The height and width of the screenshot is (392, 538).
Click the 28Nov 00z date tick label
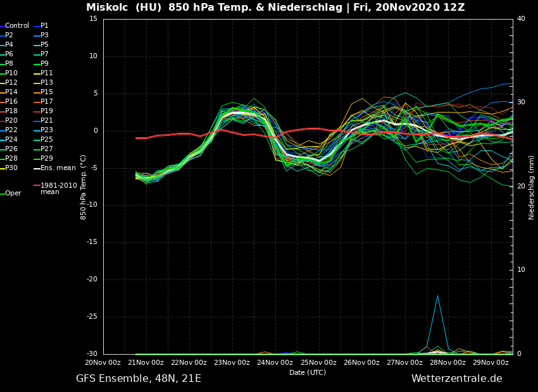[x=447, y=362]
